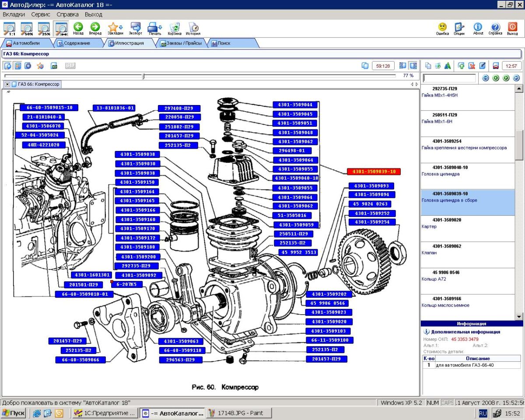Switch to the Автомобили tab

pyautogui.click(x=26, y=43)
